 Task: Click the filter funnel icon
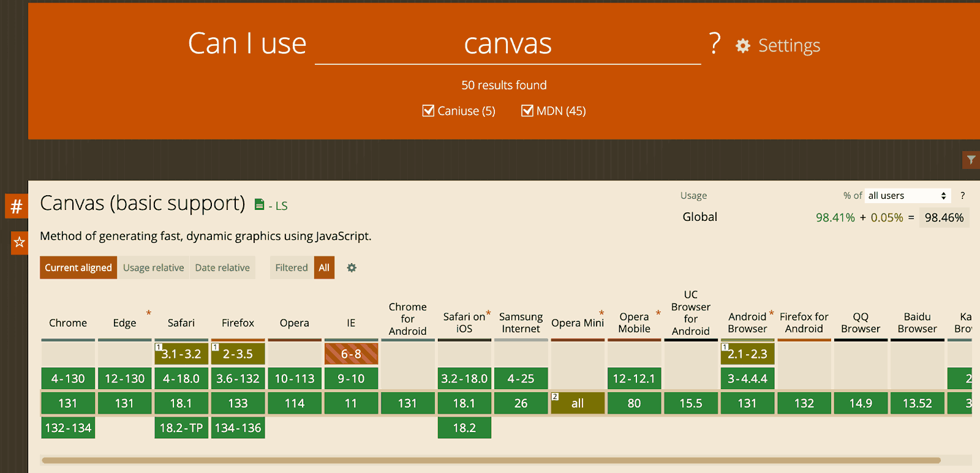[971, 160]
